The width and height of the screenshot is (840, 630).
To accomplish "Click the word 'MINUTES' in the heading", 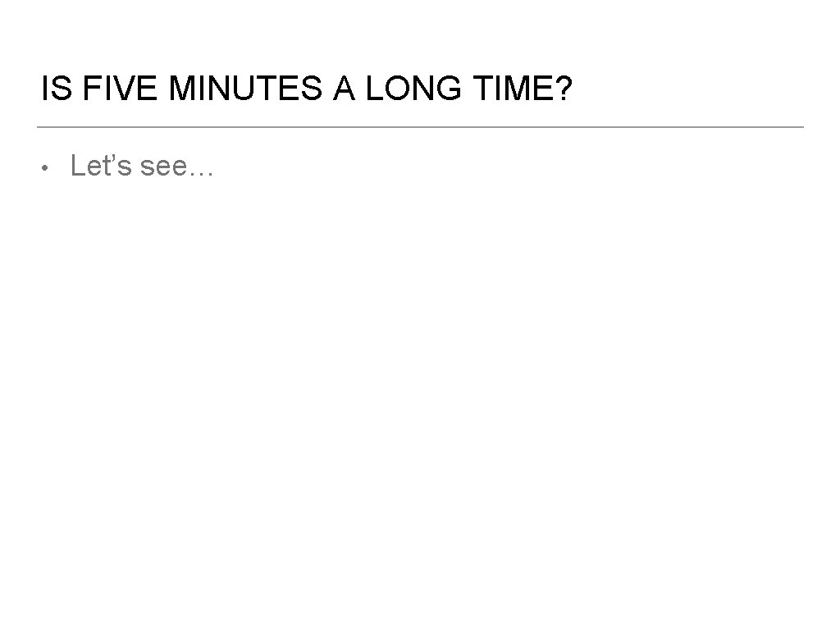I will click(x=246, y=88).
